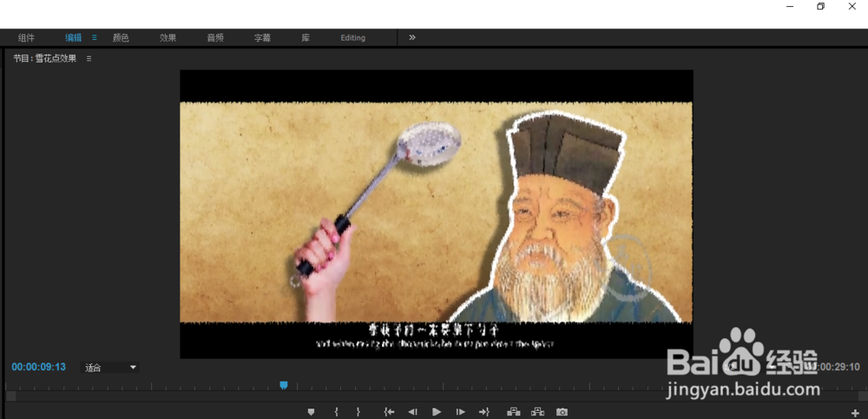Select the 节目: 雪花点效果 panel title
Image resolution: width=868 pixels, height=419 pixels.
coord(45,58)
